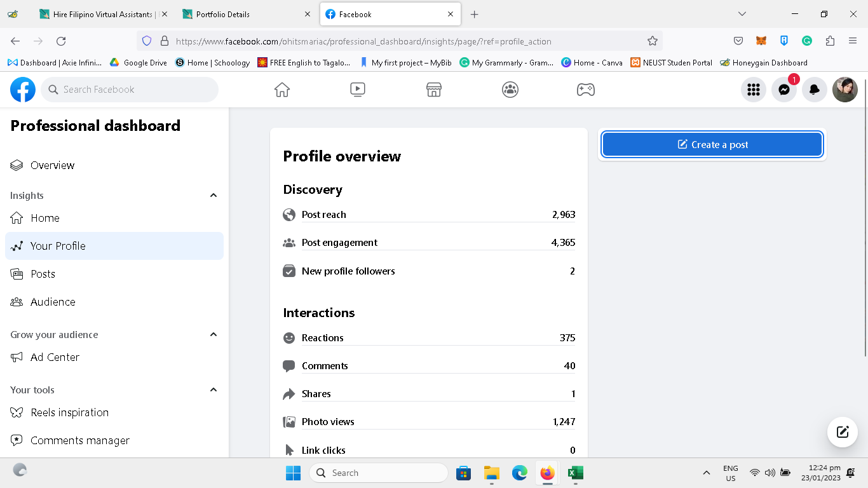Open the Google Drive bookmark
The width and height of the screenshot is (868, 488).
(139, 63)
